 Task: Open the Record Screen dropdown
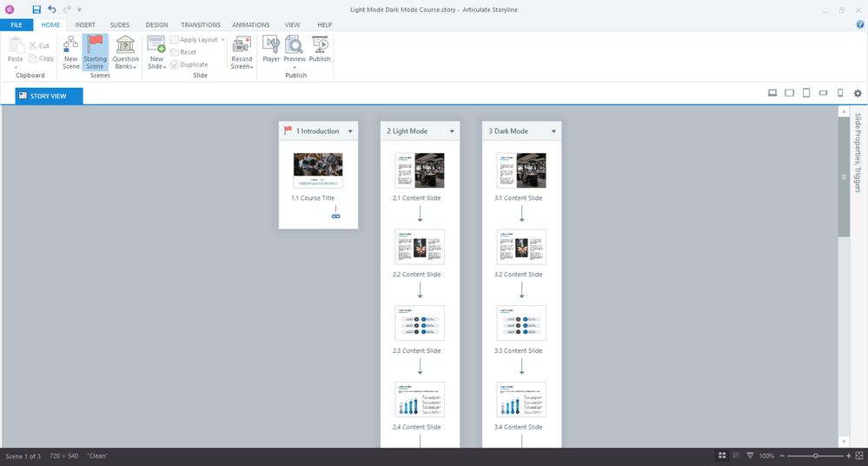pos(242,53)
